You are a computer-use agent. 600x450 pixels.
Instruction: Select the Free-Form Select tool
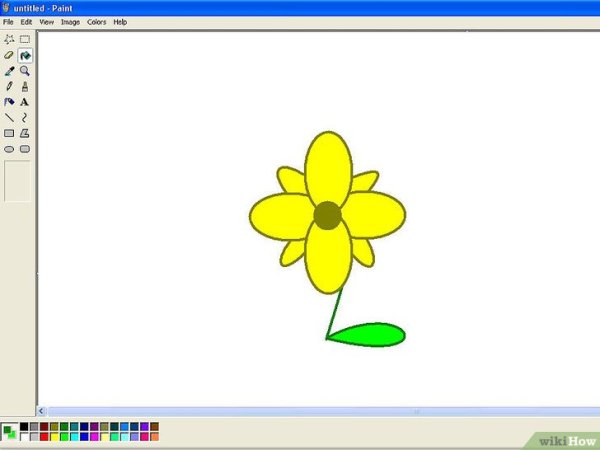9,40
